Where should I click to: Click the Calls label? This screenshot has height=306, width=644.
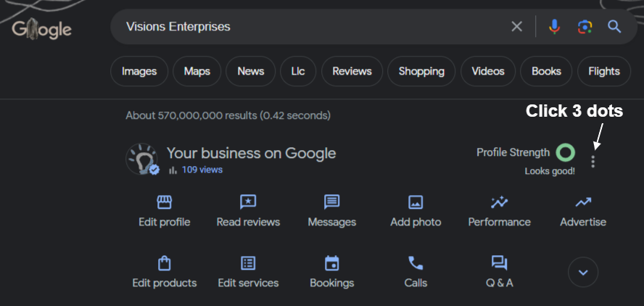(x=416, y=283)
